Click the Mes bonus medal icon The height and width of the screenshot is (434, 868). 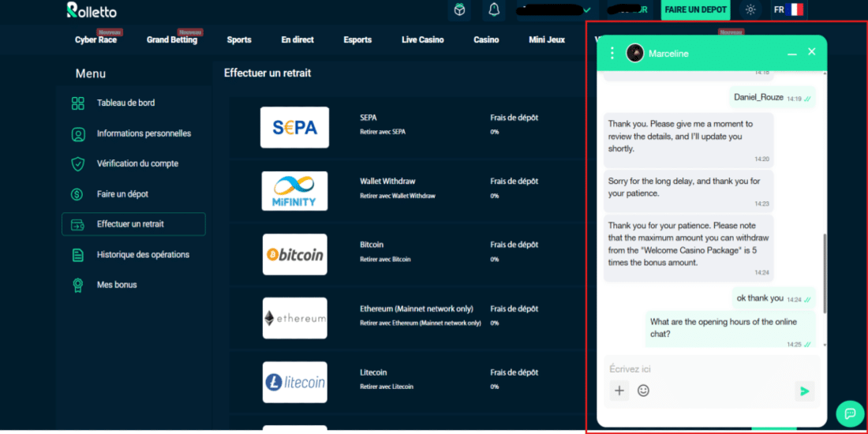(78, 285)
